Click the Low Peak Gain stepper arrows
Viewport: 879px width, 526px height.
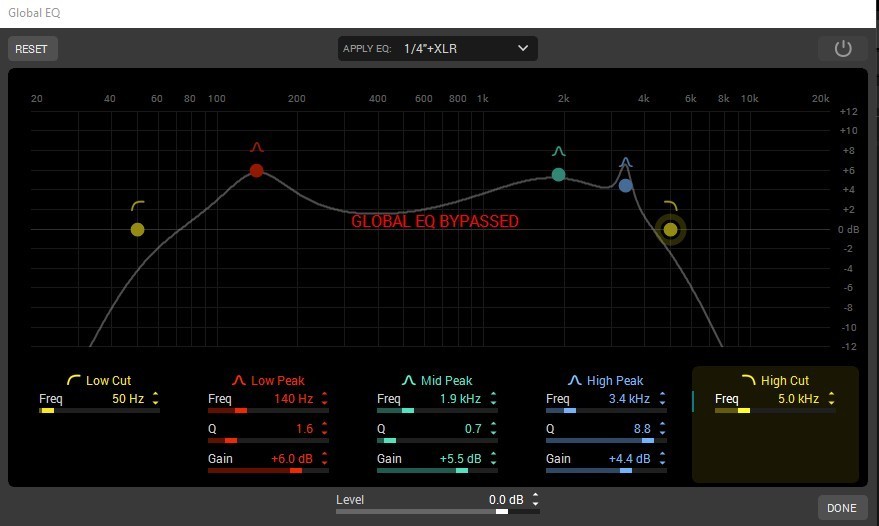coord(324,459)
